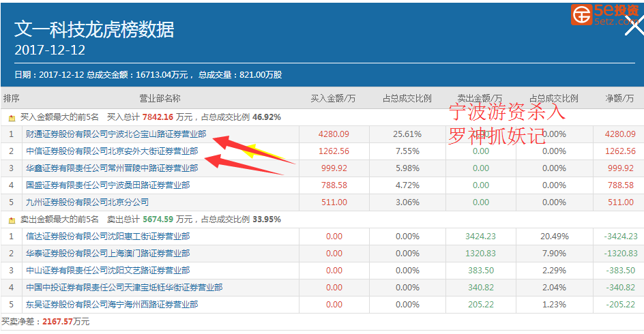Image resolution: width=644 pixels, height=334 pixels.
Task: Select net amount -340.82 cell
Action: click(621, 287)
